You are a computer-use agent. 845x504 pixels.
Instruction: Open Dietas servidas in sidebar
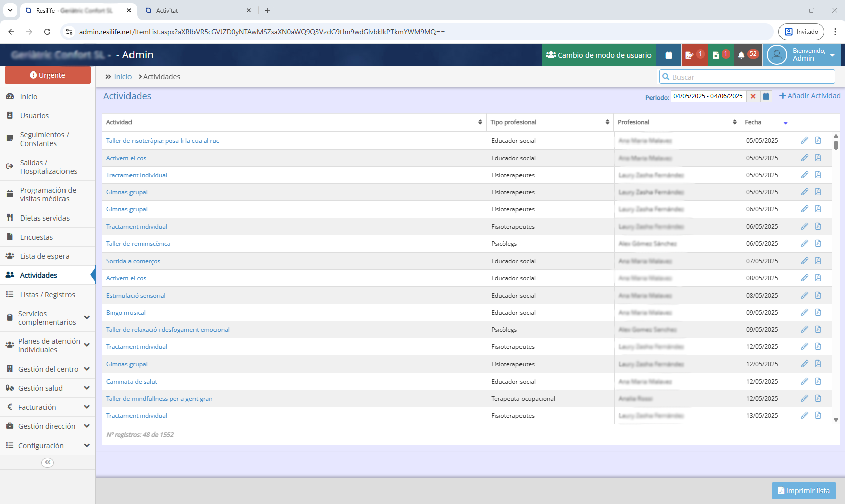[48, 218]
